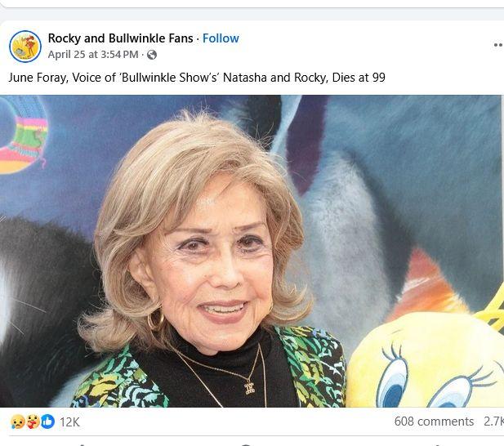
Task: Click the June Foray post headline text
Action: pos(197,78)
